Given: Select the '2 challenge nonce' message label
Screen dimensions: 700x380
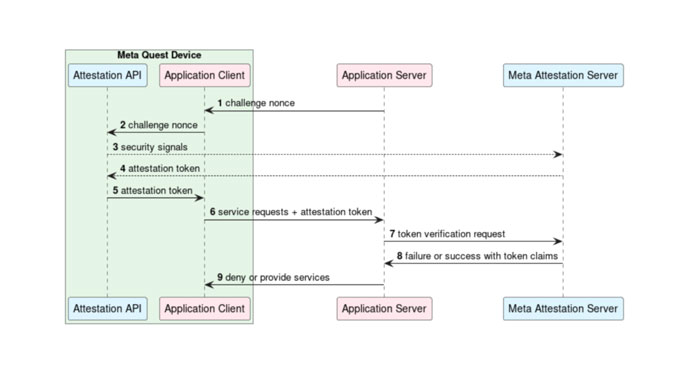Looking at the screenshot, I should pos(158,125).
